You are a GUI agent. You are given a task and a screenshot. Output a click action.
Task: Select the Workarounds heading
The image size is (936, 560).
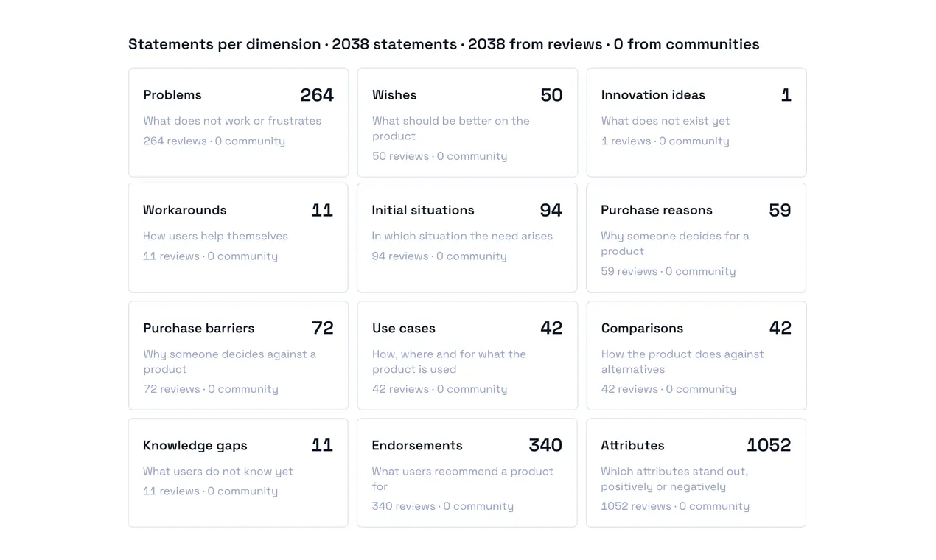(x=185, y=210)
